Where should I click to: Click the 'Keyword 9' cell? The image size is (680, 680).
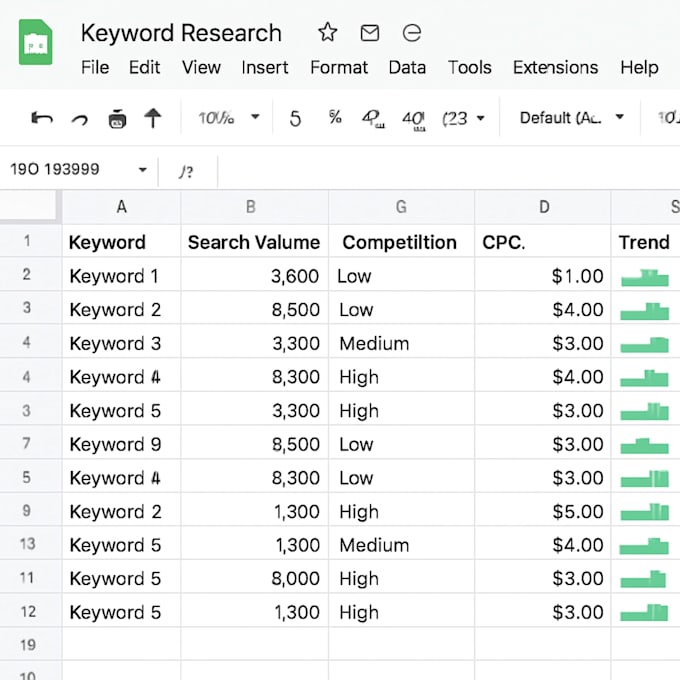tap(121, 443)
